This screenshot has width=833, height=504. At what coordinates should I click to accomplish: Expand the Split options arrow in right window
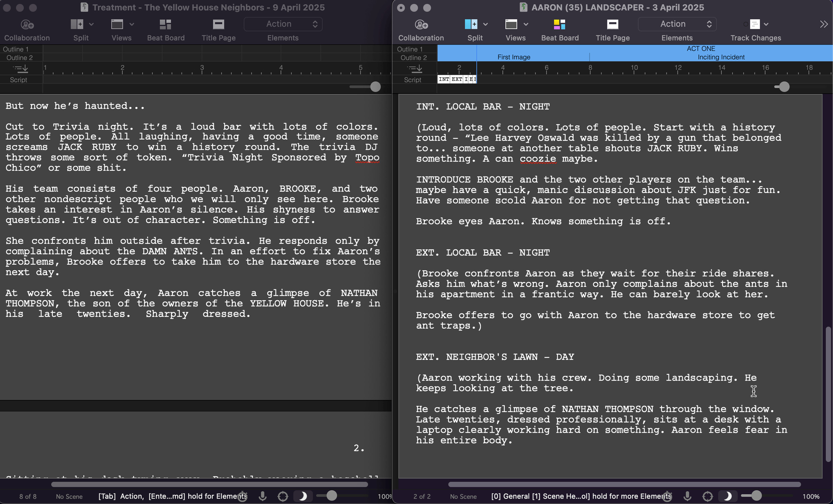tap(485, 24)
